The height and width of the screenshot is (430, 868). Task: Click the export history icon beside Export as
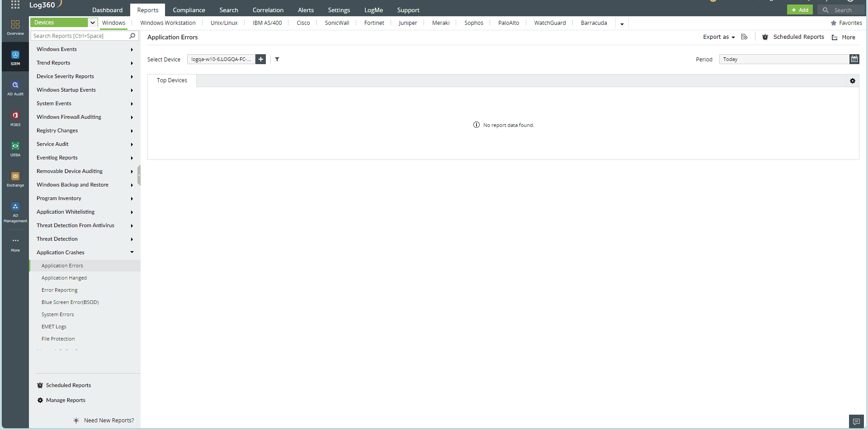pos(744,37)
